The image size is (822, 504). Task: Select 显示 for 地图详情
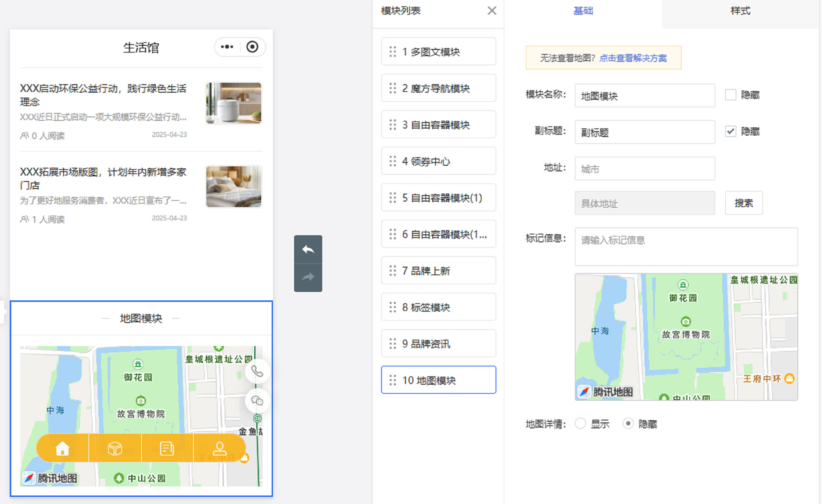pyautogui.click(x=580, y=424)
